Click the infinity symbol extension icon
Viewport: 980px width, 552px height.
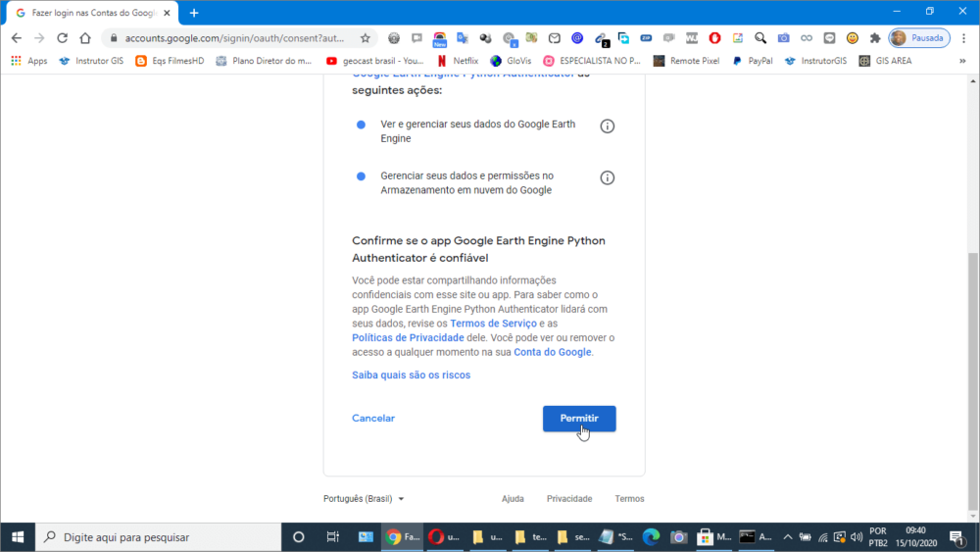pyautogui.click(x=807, y=38)
